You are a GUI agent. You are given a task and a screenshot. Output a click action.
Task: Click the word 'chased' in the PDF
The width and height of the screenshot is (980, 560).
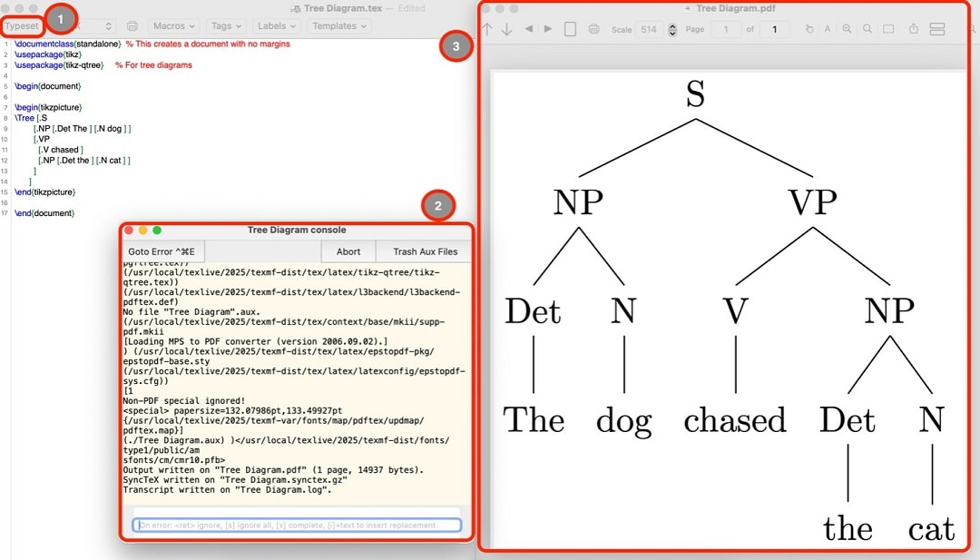pos(735,419)
